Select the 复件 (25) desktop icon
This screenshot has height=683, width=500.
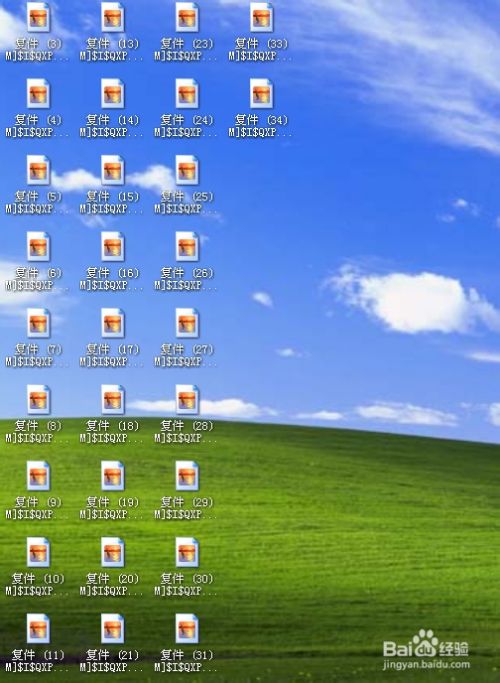click(x=187, y=170)
